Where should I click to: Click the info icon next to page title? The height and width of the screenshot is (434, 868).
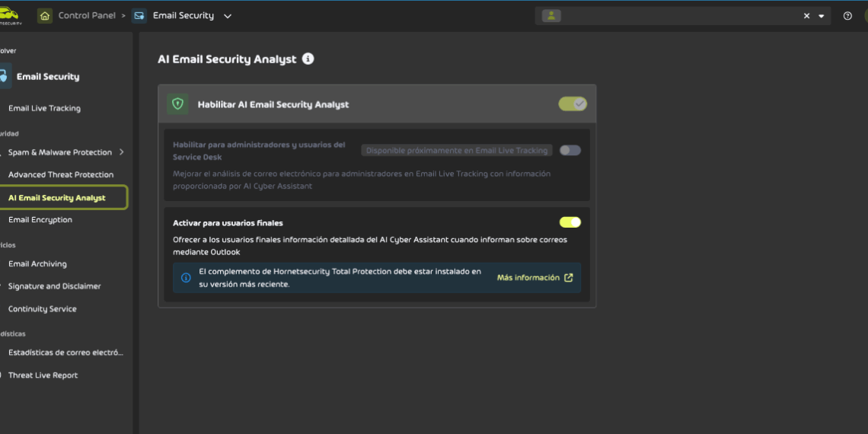pyautogui.click(x=308, y=59)
